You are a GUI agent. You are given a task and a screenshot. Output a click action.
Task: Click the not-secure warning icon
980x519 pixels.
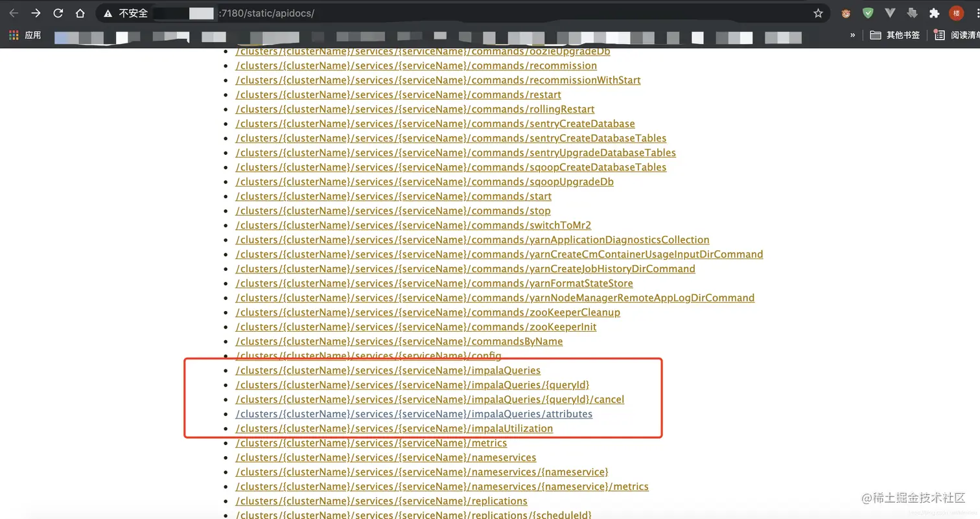[108, 13]
